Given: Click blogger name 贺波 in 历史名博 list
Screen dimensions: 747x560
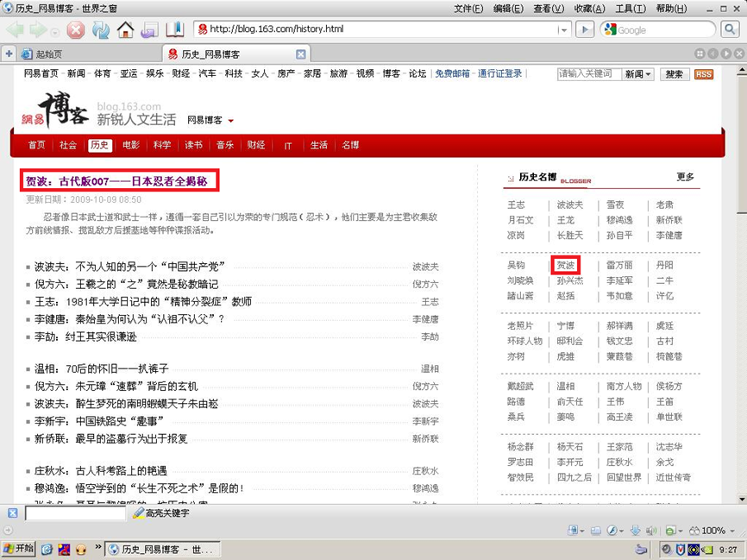Looking at the screenshot, I should pos(566,266).
